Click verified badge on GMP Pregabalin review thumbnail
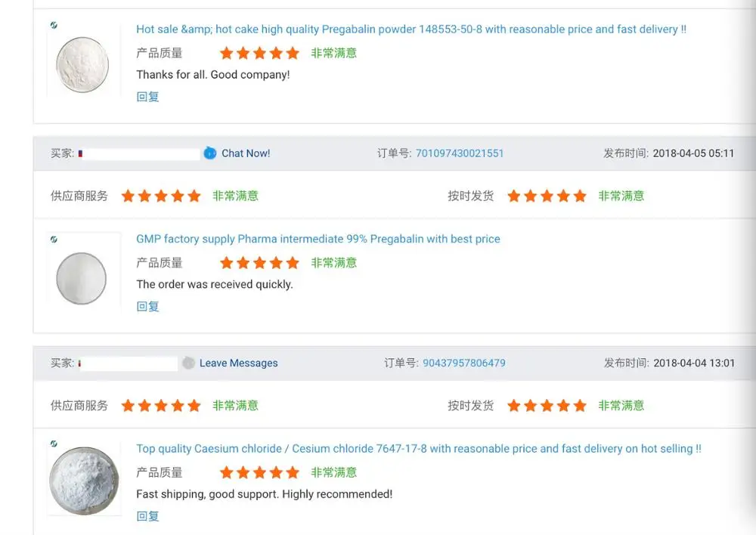The image size is (756, 535). coord(54,238)
